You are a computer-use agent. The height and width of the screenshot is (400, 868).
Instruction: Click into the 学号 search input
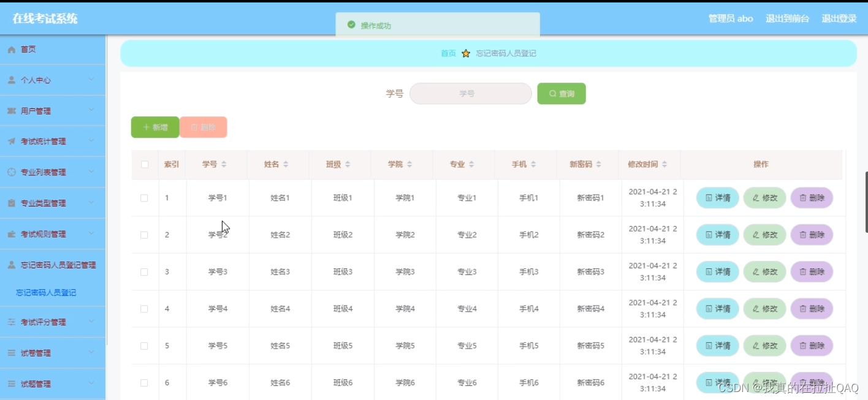pyautogui.click(x=470, y=94)
